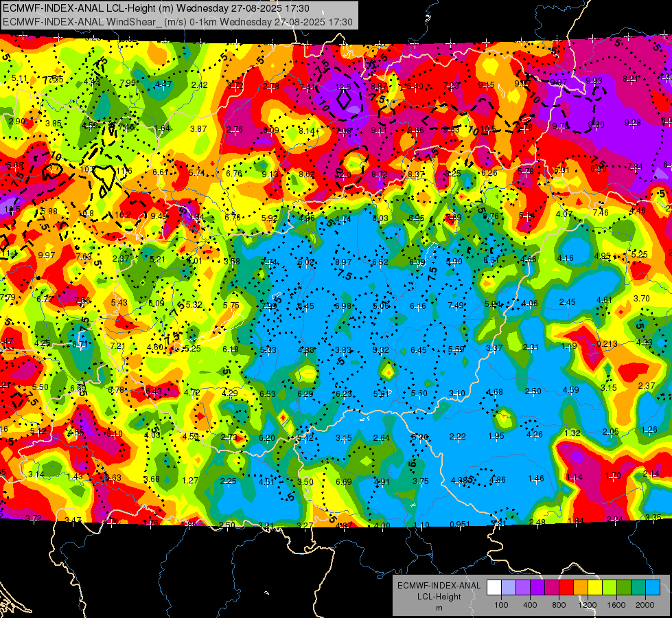Click the map value 3.75

tap(420, 481)
